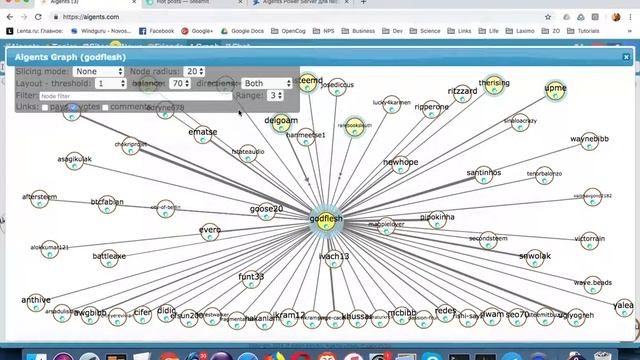Screen dimensions: 640x360
Task: Open the Chrome profile avatar
Action: tap(616, 17)
